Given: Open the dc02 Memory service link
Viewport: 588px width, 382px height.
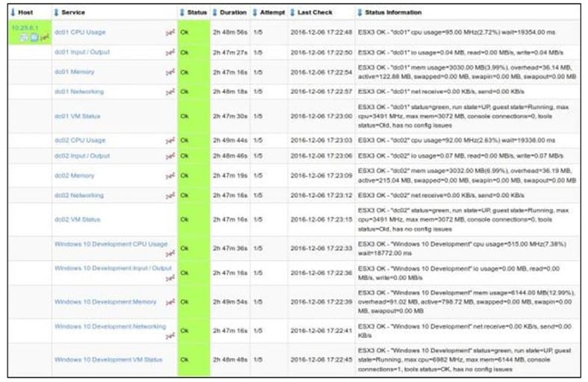Looking at the screenshot, I should pos(75,175).
